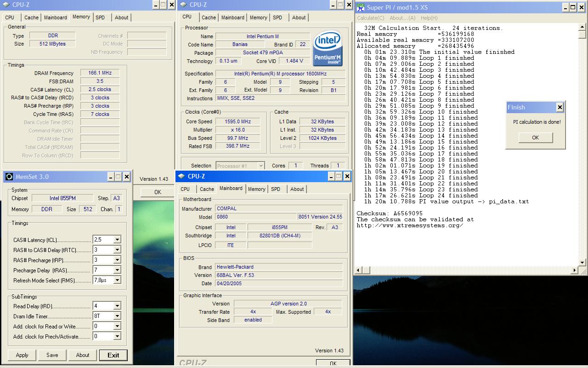Select the CPU tab in the Memory CPU-Z window
The width and height of the screenshot is (588, 368).
pyautogui.click(x=10, y=17)
